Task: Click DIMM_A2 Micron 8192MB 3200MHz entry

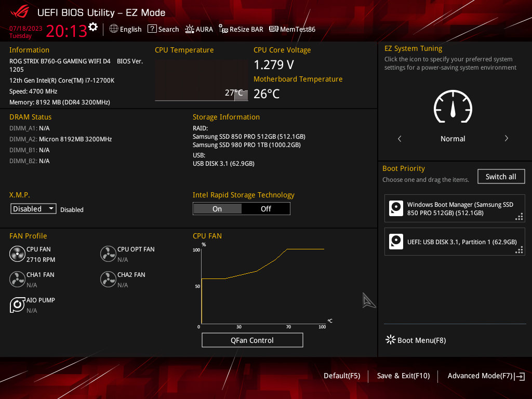Action: point(60,139)
